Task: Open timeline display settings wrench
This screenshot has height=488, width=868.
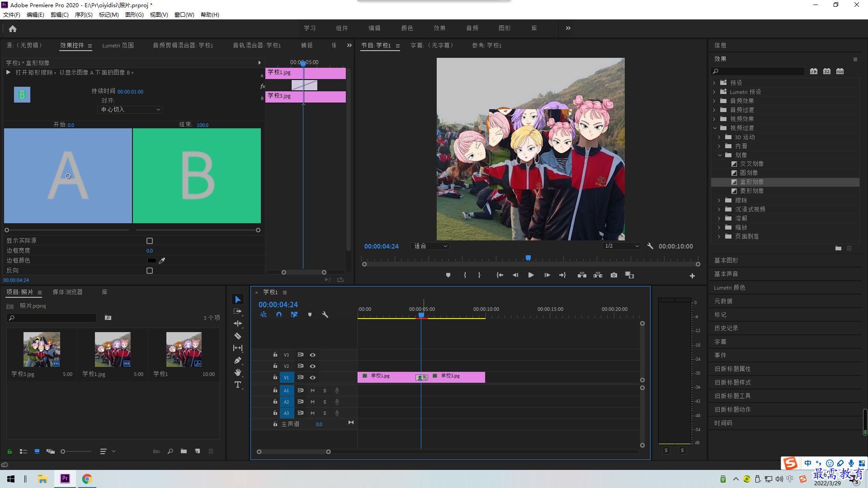Action: pyautogui.click(x=325, y=314)
